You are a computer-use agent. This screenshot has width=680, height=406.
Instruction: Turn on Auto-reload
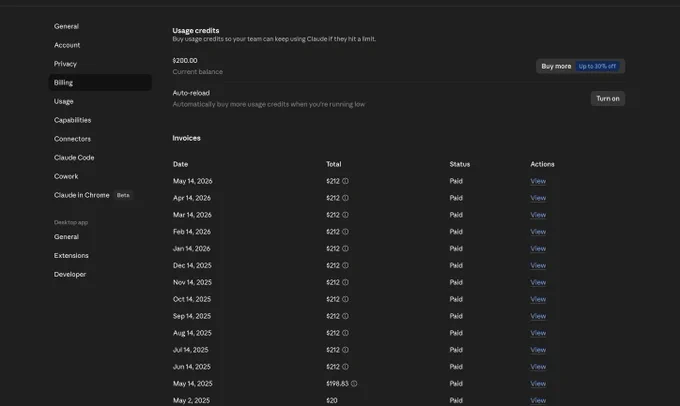pyautogui.click(x=608, y=98)
